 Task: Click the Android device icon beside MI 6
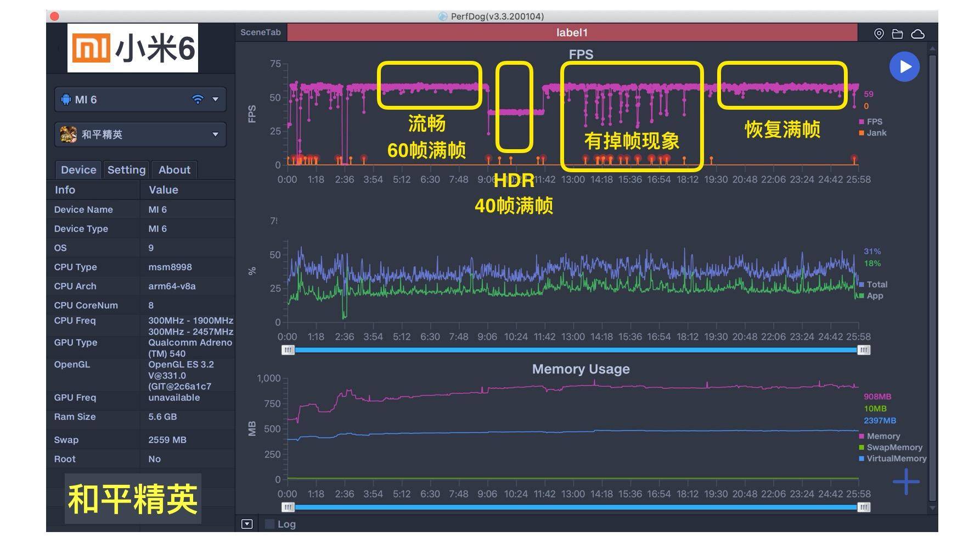[x=66, y=99]
